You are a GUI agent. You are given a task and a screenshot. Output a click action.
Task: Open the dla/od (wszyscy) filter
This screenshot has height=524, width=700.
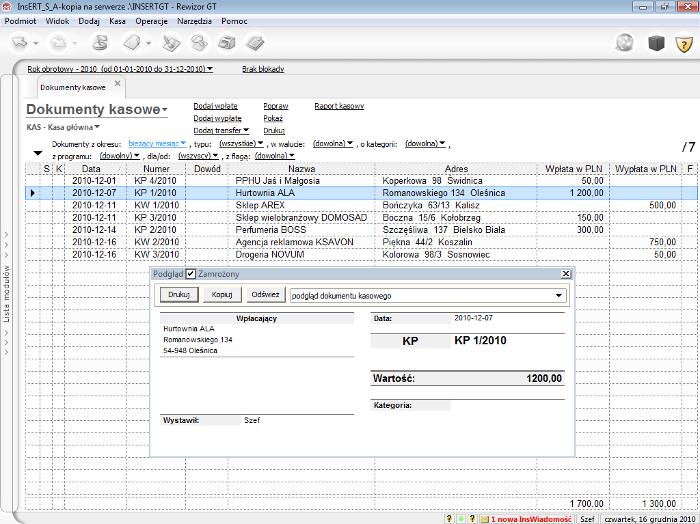click(x=198, y=155)
